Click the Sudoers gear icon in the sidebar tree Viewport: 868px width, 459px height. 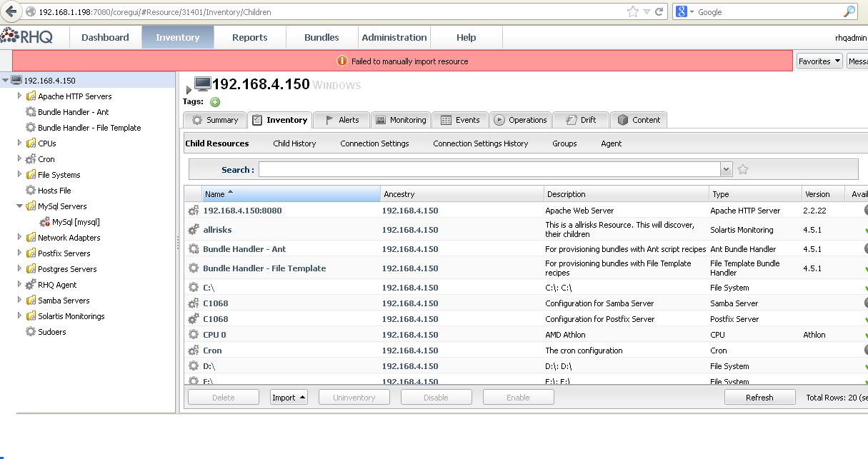[30, 331]
